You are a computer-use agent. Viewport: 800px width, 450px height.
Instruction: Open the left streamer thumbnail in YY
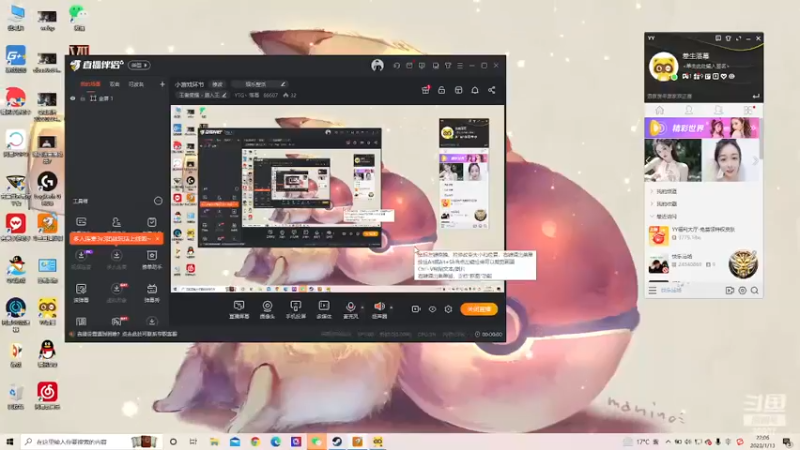tap(673, 160)
